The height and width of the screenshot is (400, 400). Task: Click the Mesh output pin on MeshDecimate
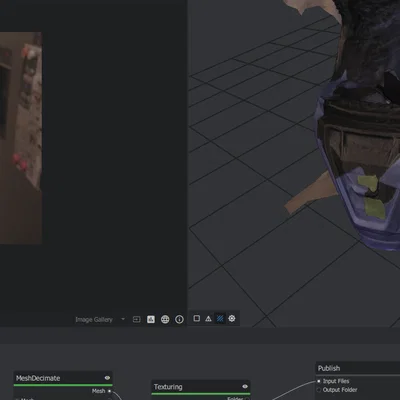click(109, 391)
